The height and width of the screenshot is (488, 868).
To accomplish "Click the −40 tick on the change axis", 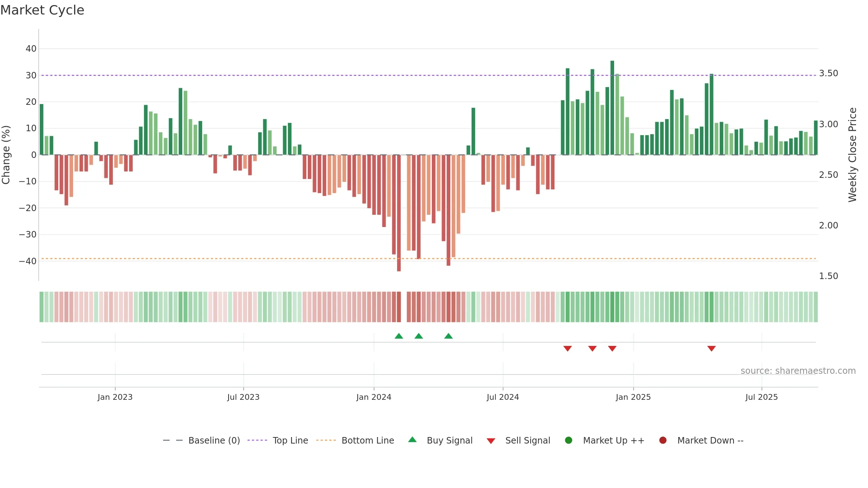I will (28, 261).
